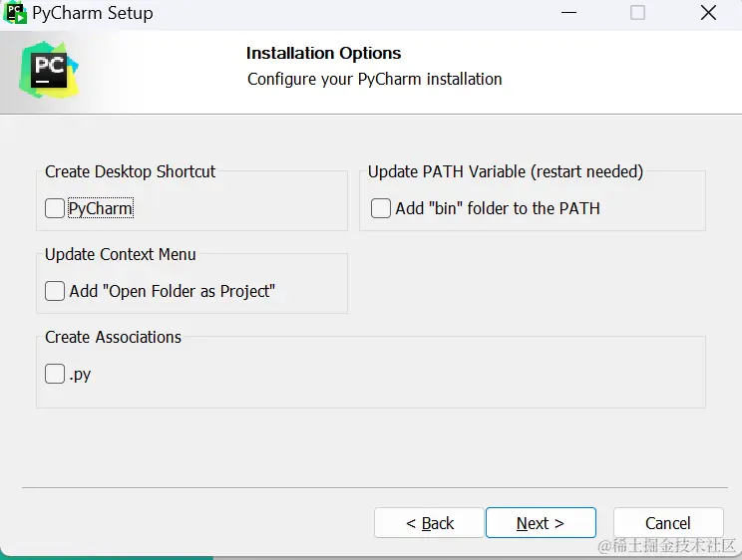Click the "PyCharm Setup" title bar text

[x=93, y=13]
